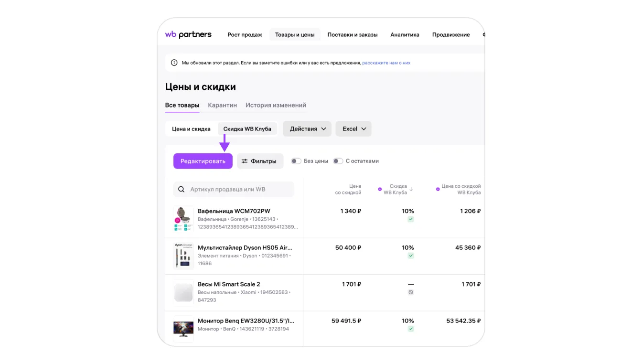
Task: Open the Фильтры panel
Action: click(260, 161)
